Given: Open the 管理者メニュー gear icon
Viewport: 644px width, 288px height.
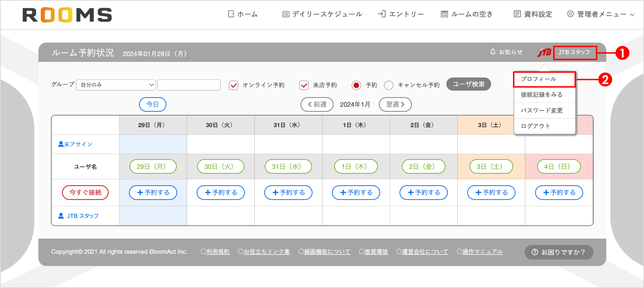Looking at the screenshot, I should click(571, 14).
